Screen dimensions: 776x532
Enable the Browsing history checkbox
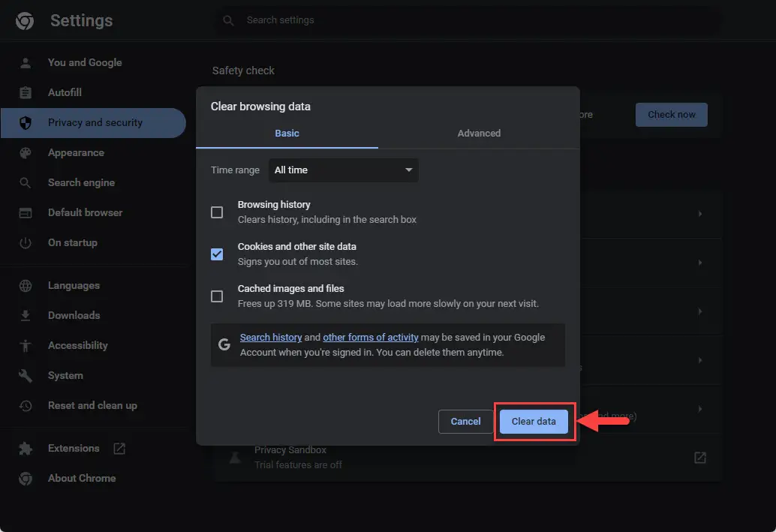(x=217, y=212)
